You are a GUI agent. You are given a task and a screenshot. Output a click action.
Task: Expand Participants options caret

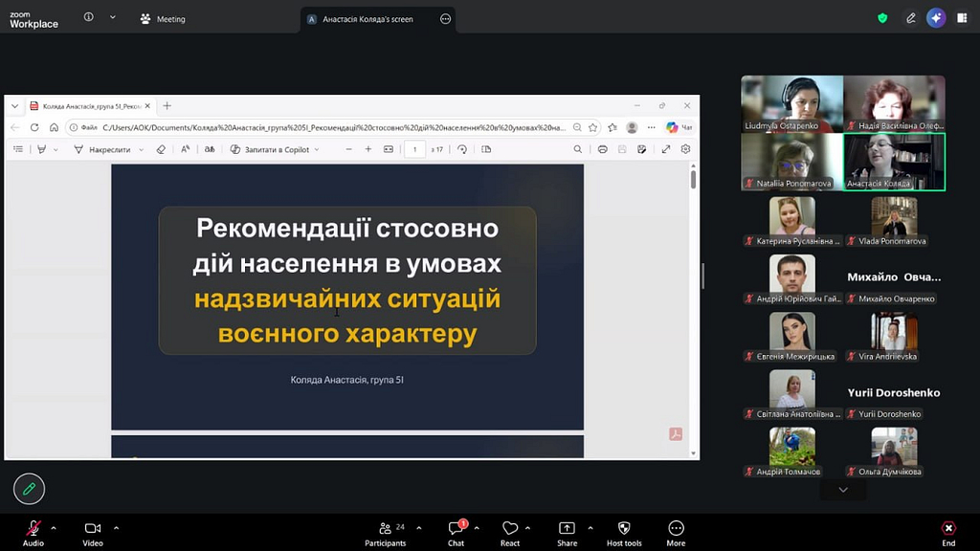point(419,528)
